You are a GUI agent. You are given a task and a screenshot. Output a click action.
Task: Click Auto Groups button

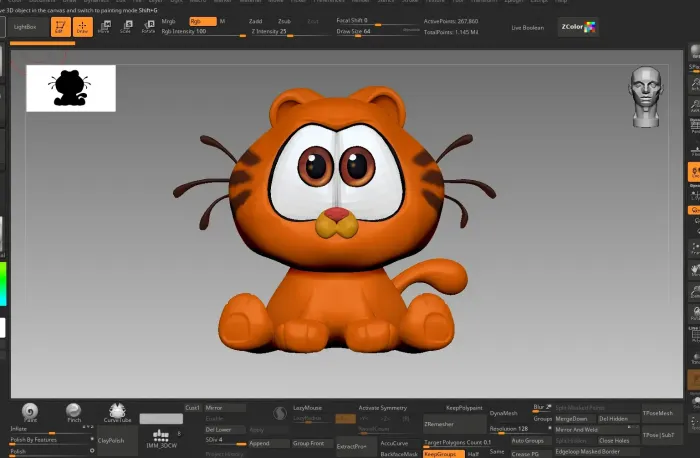pyautogui.click(x=531, y=441)
